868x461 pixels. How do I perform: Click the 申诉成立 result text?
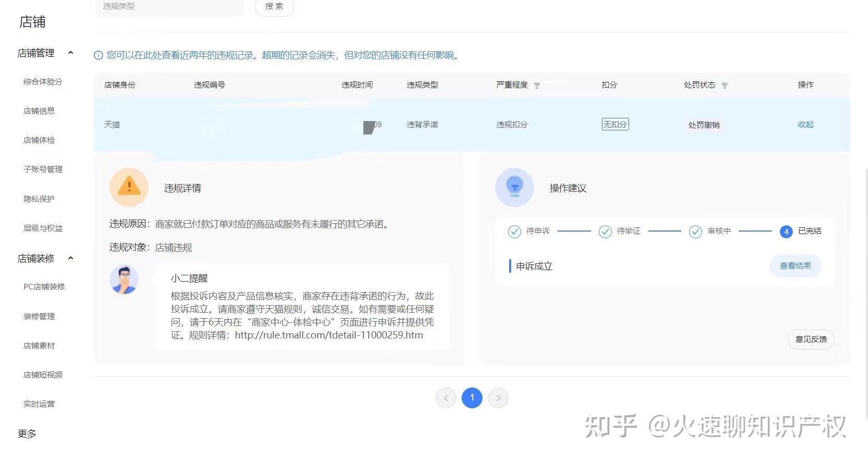pyautogui.click(x=534, y=266)
